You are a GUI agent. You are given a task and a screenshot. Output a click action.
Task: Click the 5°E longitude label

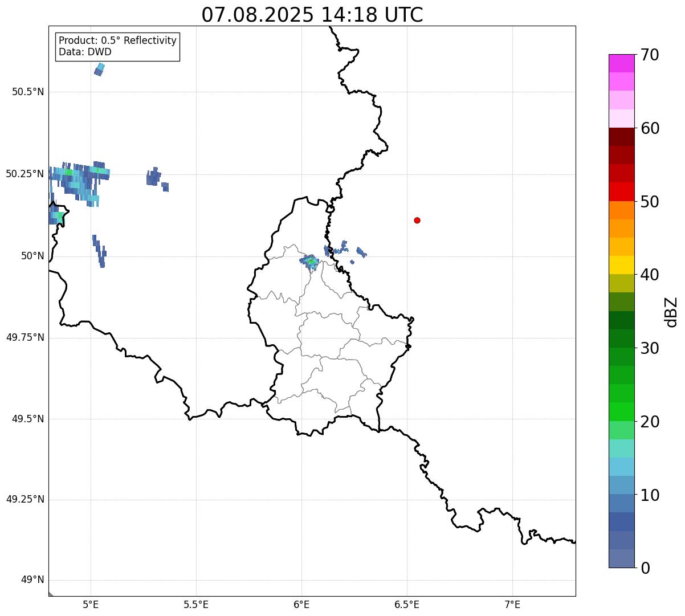(91, 604)
